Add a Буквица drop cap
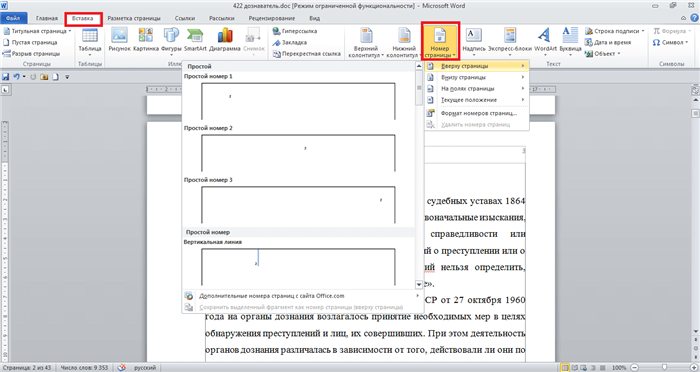Image resolution: width=700 pixels, height=372 pixels. click(570, 42)
